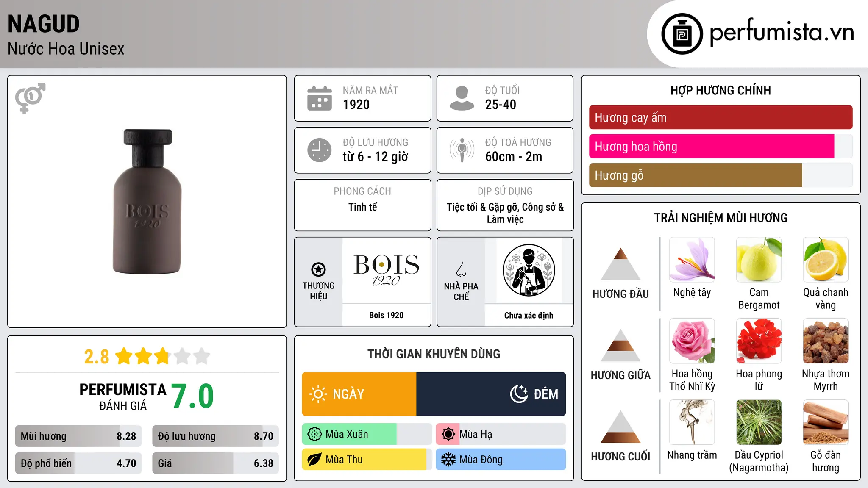Click the dark navy Đêm time bar
This screenshot has height=488, width=868.
[491, 394]
